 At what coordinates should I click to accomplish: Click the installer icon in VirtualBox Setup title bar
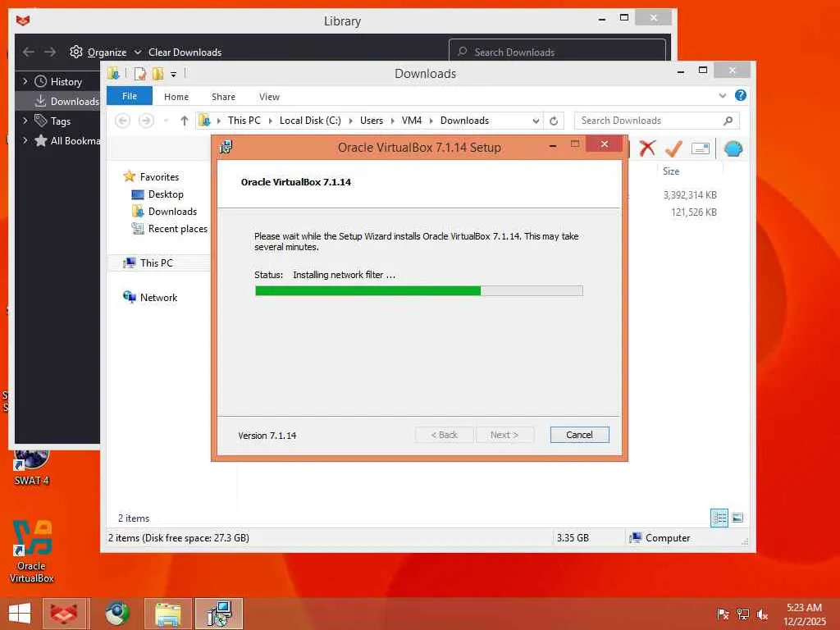(226, 147)
